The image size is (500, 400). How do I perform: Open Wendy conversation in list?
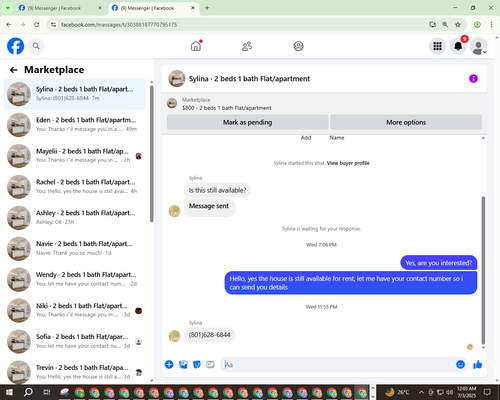[74, 279]
